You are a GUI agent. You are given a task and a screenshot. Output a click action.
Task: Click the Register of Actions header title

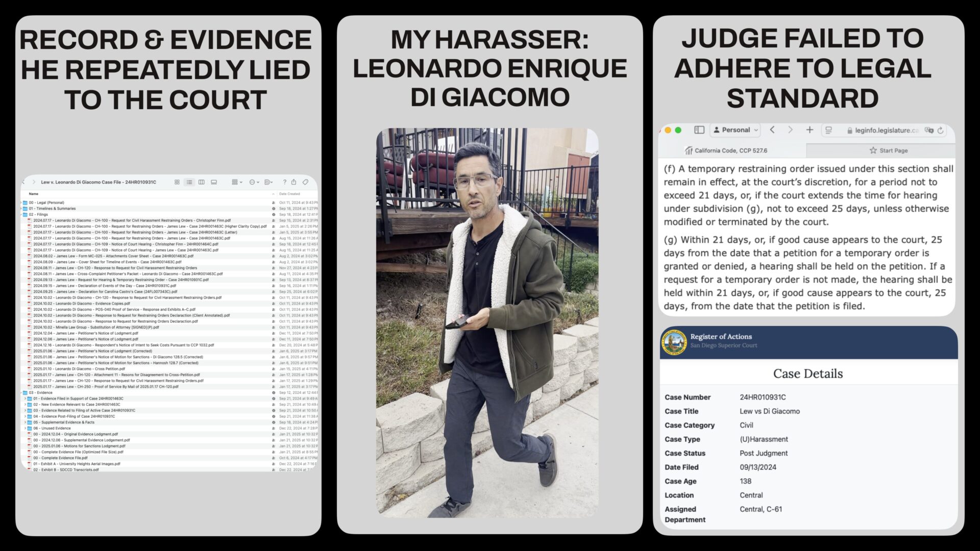point(721,337)
